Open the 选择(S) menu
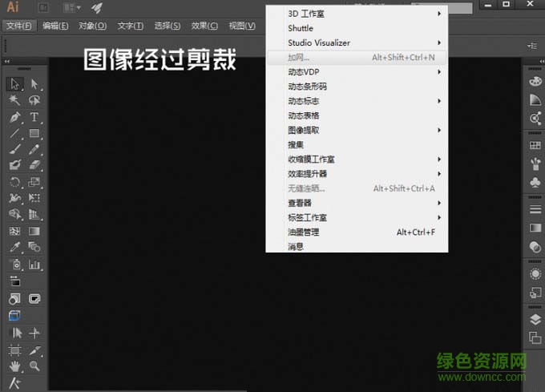The image size is (545, 392). coord(168,26)
